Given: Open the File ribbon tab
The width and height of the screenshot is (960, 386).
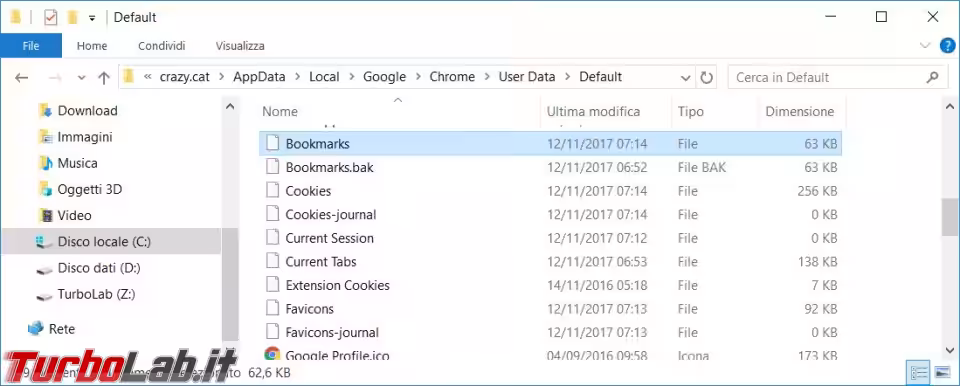Looking at the screenshot, I should tap(31, 46).
